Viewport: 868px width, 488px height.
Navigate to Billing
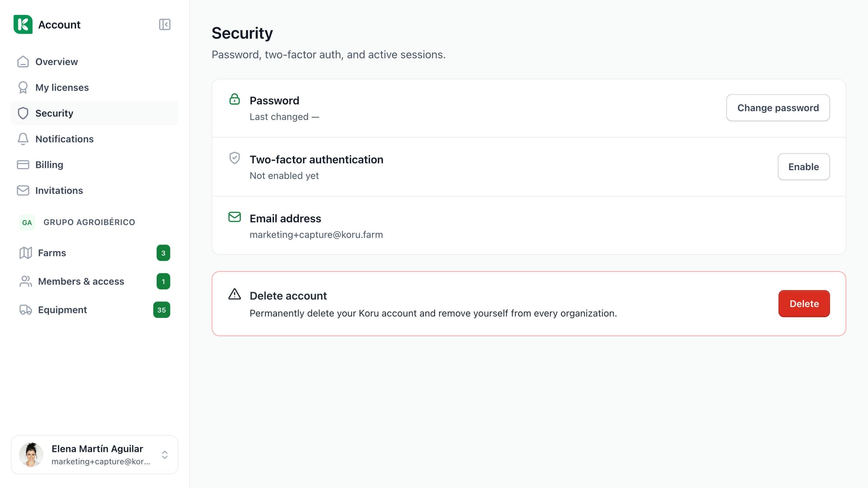coord(94,165)
